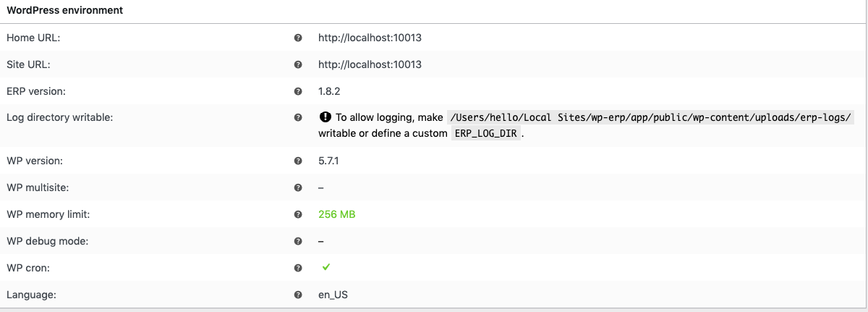Click the WP memory limit help icon

point(298,214)
